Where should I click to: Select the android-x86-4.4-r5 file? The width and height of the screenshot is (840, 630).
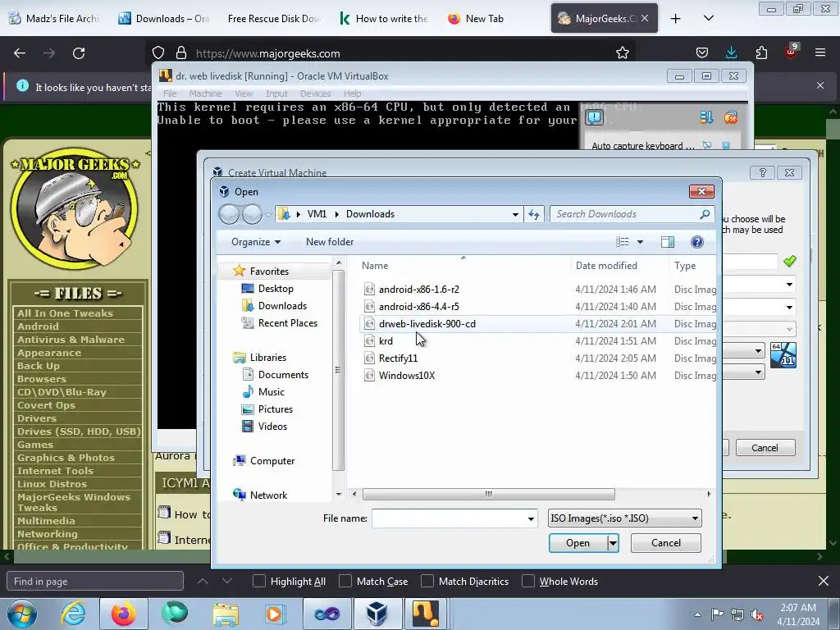[418, 307]
